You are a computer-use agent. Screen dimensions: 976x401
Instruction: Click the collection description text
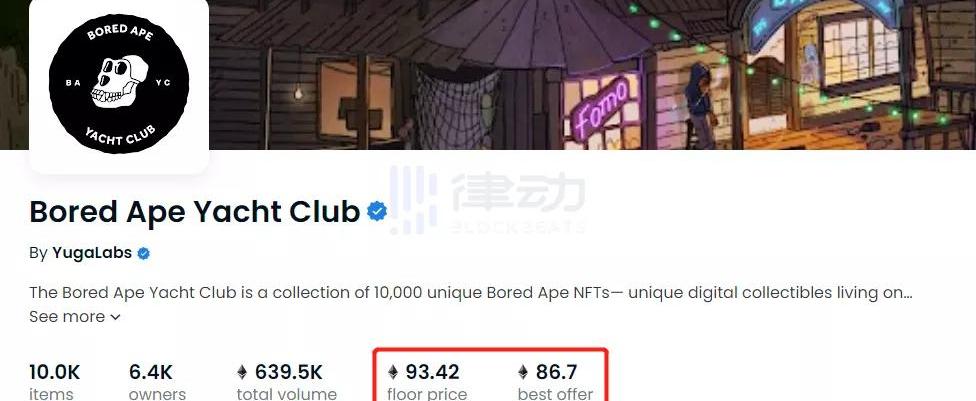[471, 293]
